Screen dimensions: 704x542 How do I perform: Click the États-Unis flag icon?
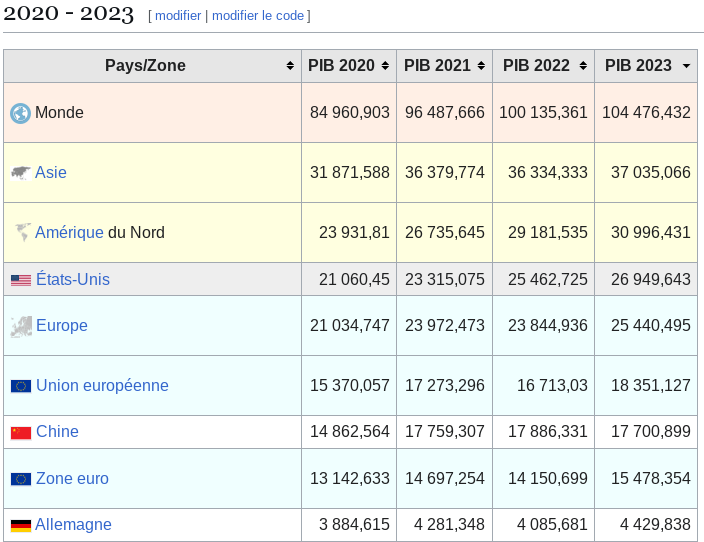tap(21, 280)
